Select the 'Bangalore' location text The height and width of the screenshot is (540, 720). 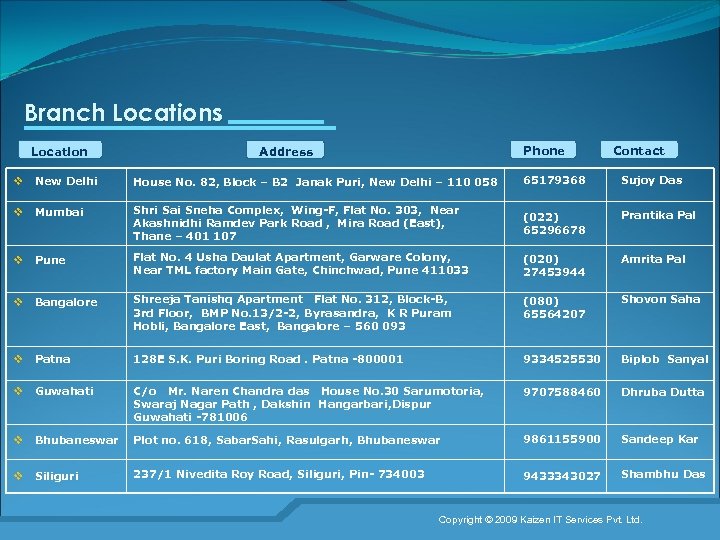pos(66,302)
